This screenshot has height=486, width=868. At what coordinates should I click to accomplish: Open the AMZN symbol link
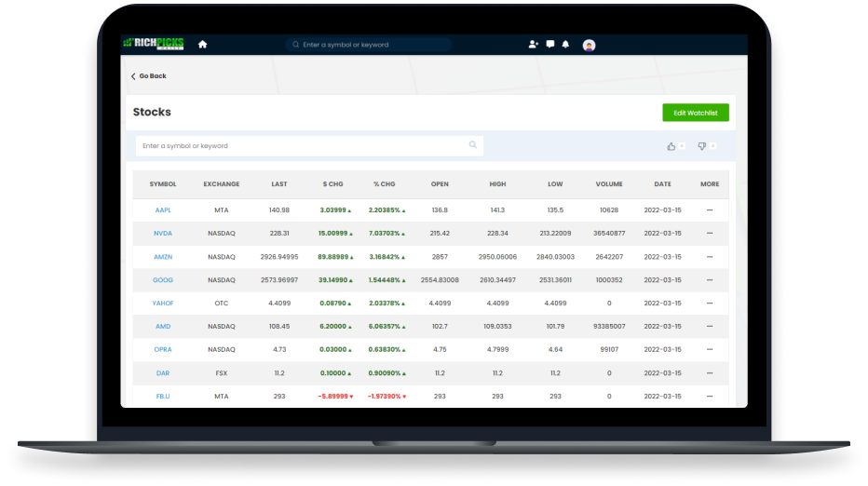pos(163,257)
